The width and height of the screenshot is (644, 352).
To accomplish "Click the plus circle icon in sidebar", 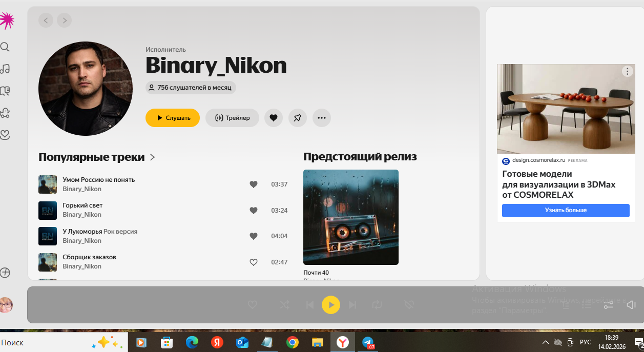I will coord(5,273).
